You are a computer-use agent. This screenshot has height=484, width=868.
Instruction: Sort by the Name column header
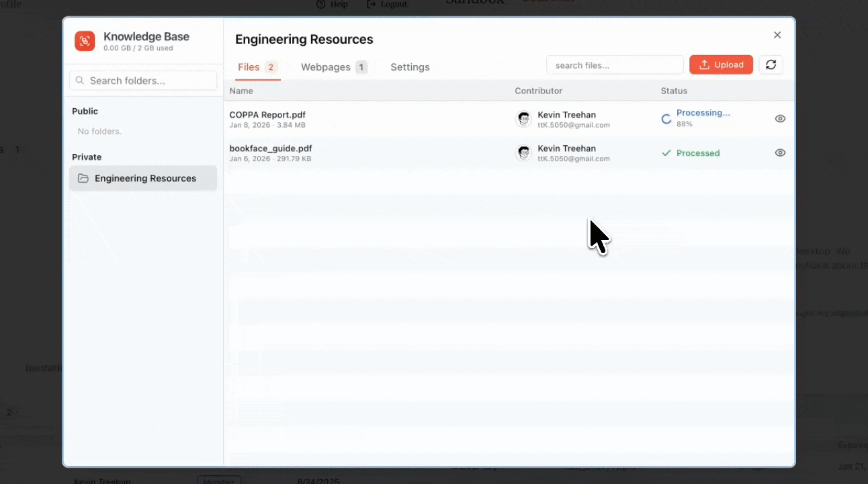[241, 91]
